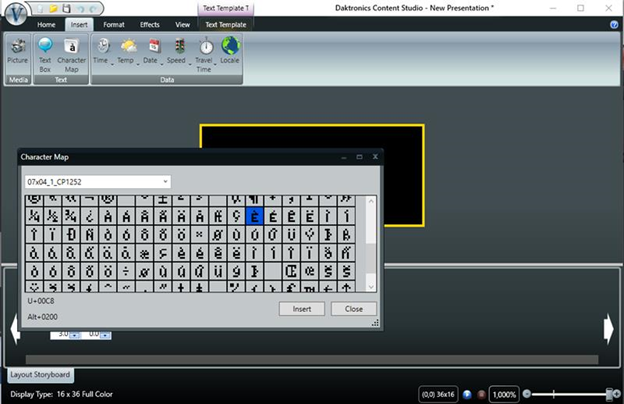
Task: Select the Œ ligature character cell
Action: point(291,271)
